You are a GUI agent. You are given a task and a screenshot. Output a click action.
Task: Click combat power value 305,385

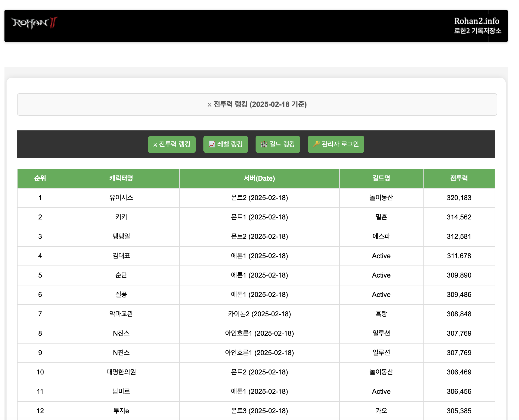(459, 411)
